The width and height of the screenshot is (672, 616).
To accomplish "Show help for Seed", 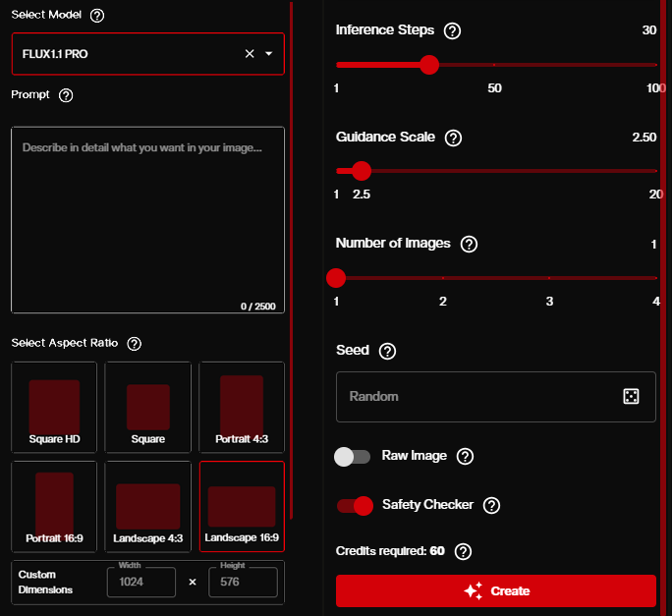I will (387, 351).
